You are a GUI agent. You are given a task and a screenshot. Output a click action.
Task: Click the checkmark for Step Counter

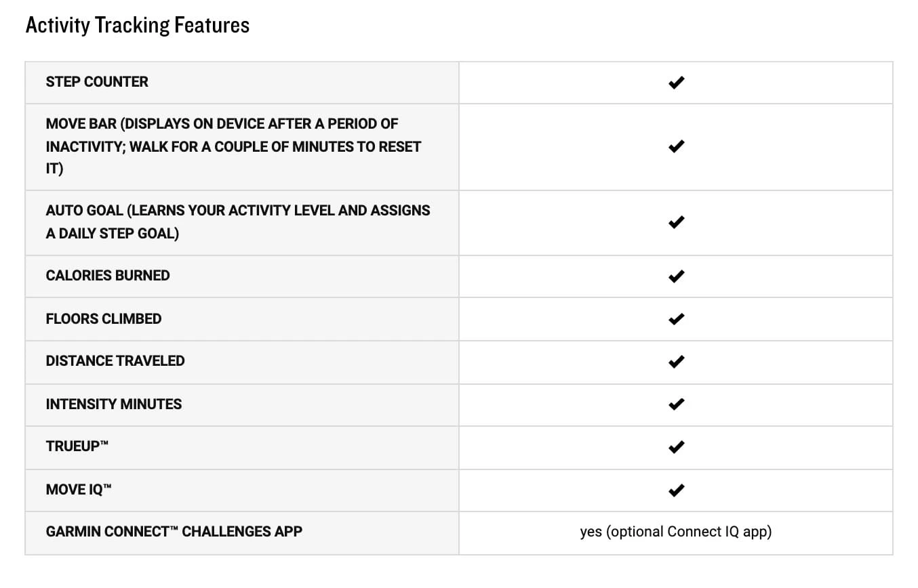pyautogui.click(x=676, y=83)
